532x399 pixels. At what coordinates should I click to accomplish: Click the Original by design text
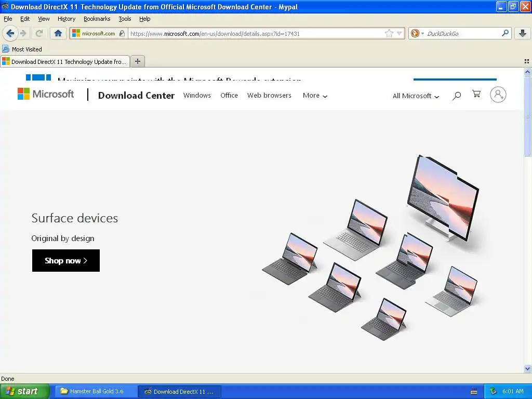tap(63, 238)
